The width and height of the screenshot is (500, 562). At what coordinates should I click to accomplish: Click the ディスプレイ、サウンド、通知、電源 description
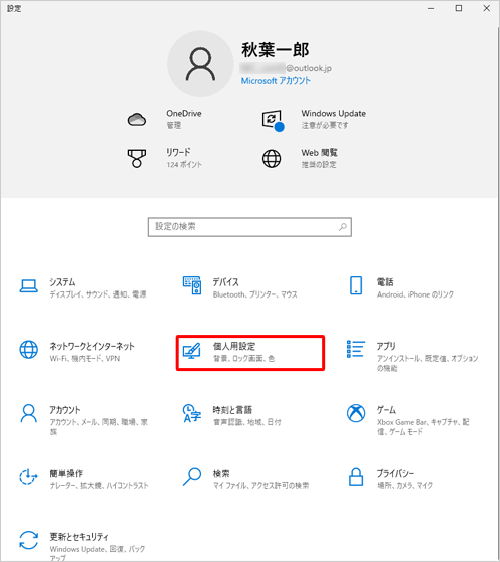pyautogui.click(x=98, y=295)
